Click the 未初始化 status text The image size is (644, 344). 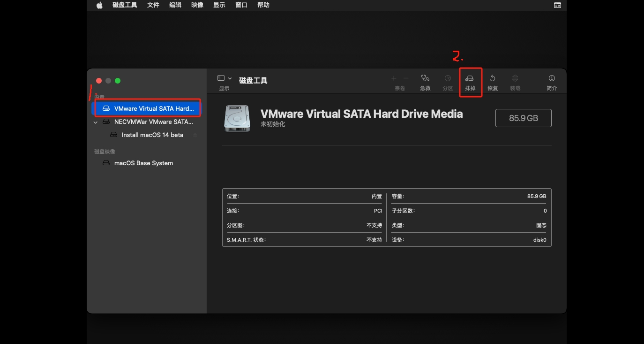click(273, 124)
